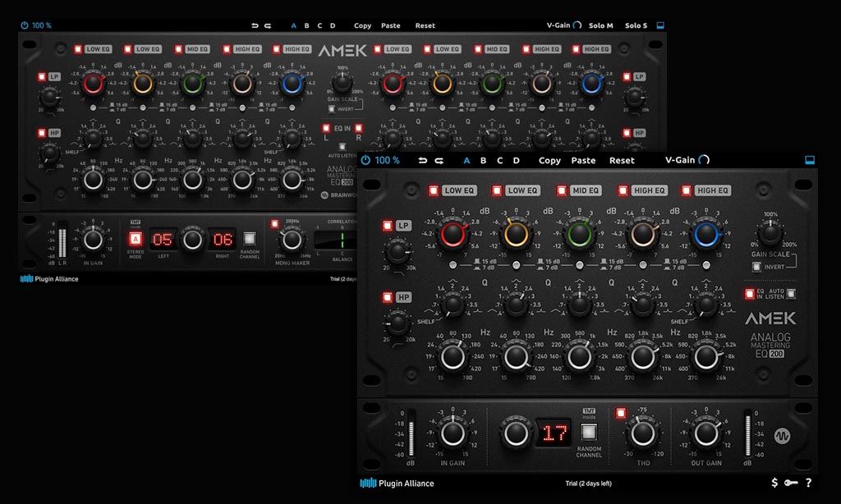841x504 pixels.
Task: Click the power bypass icon in the front plugin window
Action: 365,160
